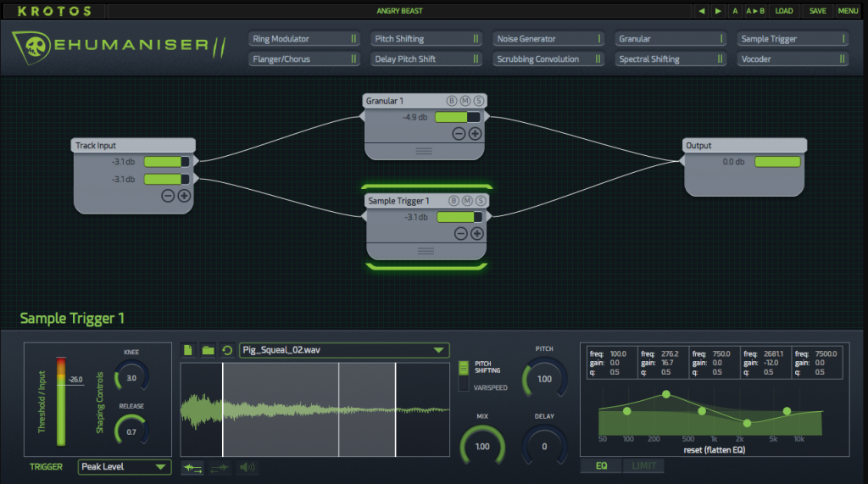
Task: Adjust Track Input first -3.1 db level slider
Action: tap(167, 162)
